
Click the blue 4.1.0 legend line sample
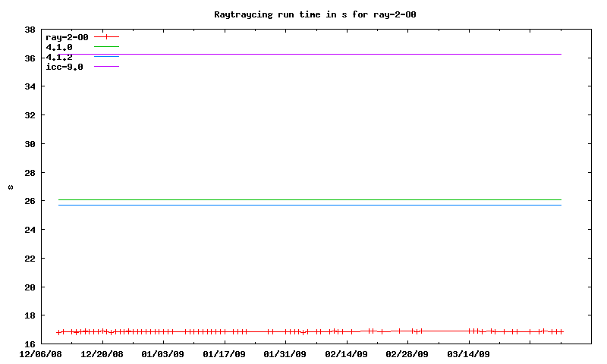107,47
